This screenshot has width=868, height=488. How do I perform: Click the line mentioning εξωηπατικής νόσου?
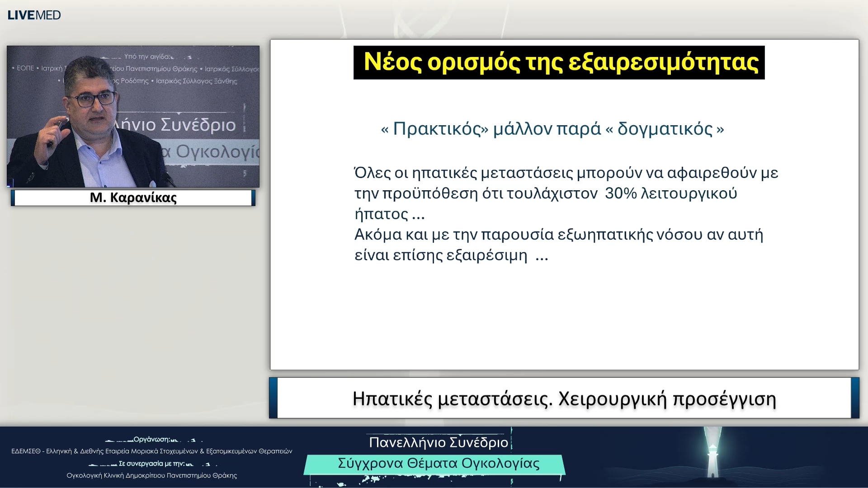[558, 234]
